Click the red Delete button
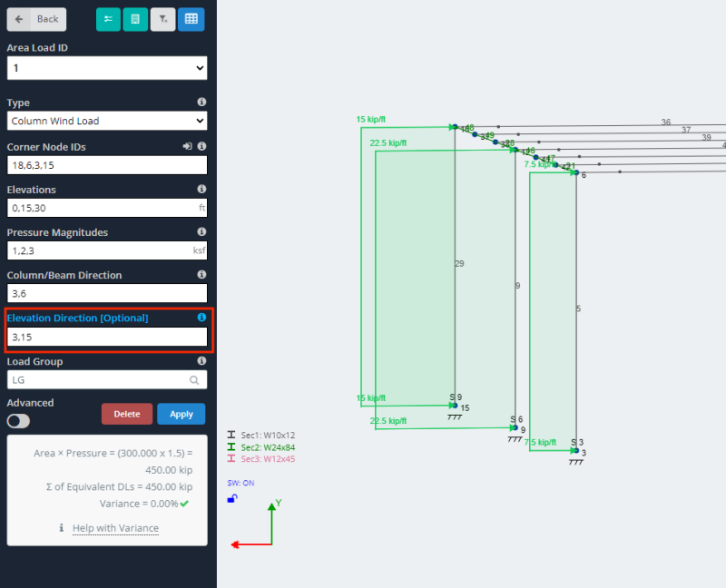 click(127, 414)
